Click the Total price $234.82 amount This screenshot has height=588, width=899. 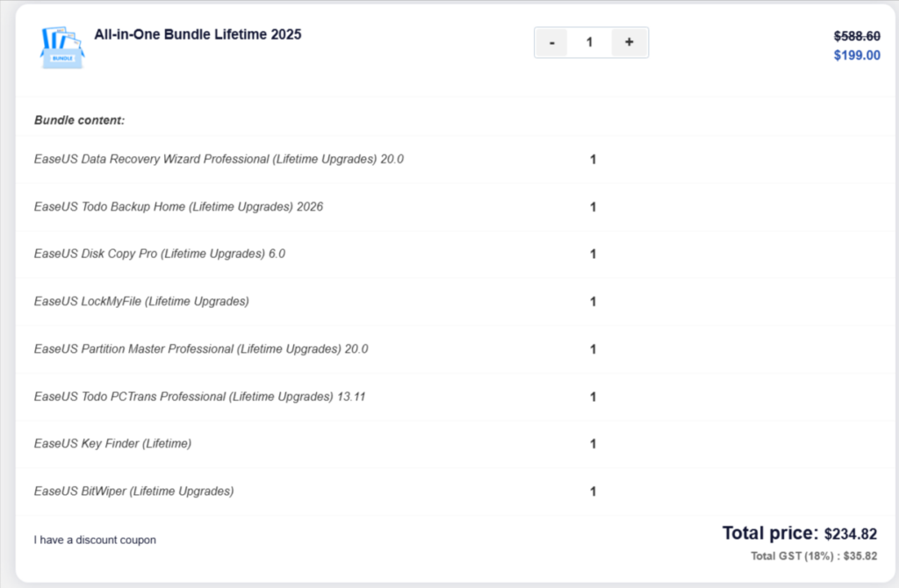coord(850,534)
